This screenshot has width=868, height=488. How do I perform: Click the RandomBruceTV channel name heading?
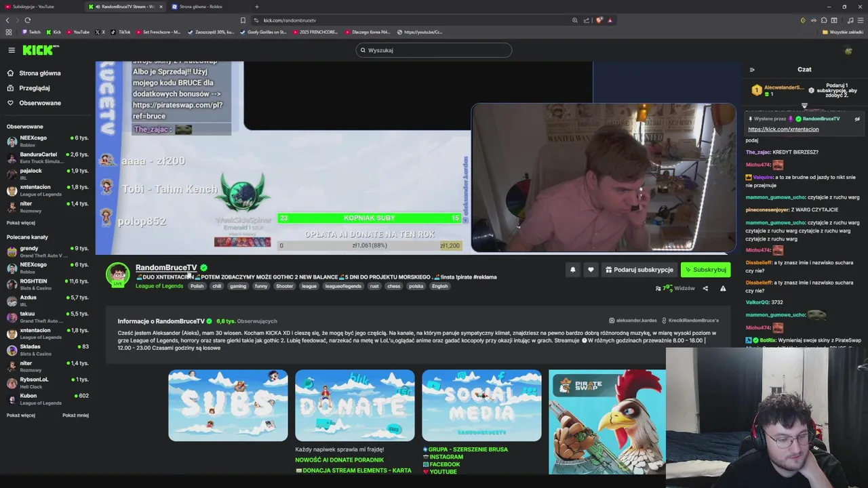pyautogui.click(x=166, y=268)
